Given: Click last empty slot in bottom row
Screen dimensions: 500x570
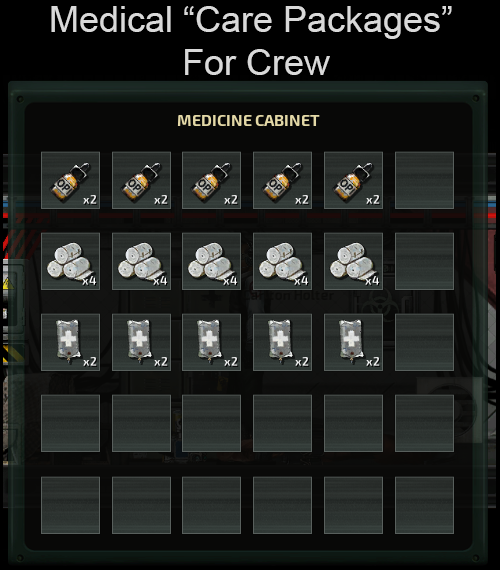Looking at the screenshot, I should [424, 505].
